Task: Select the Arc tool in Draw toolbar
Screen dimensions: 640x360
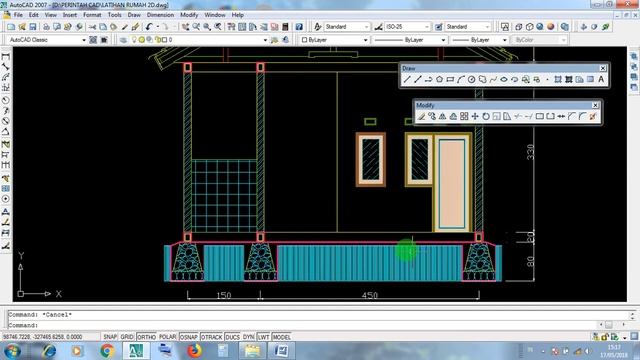Action: (461, 80)
